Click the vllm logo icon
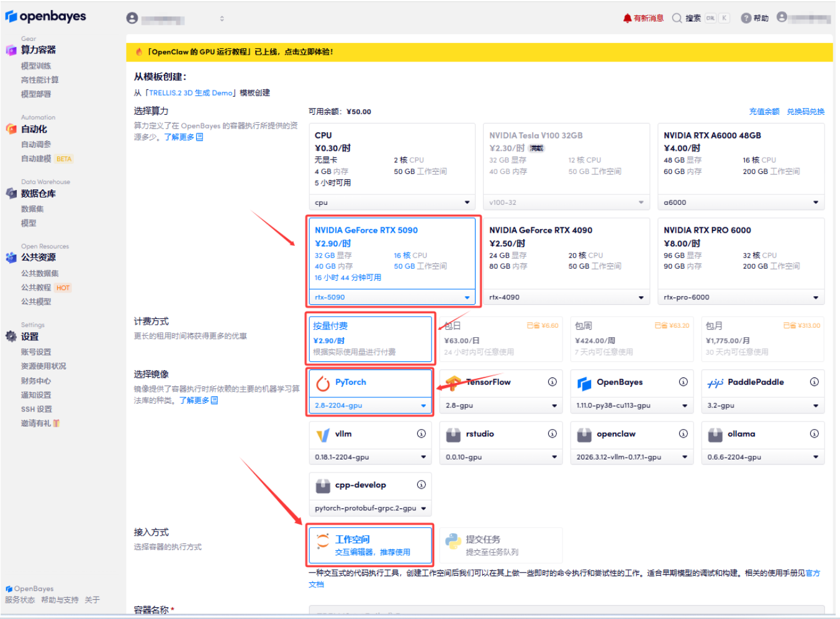 [x=323, y=435]
